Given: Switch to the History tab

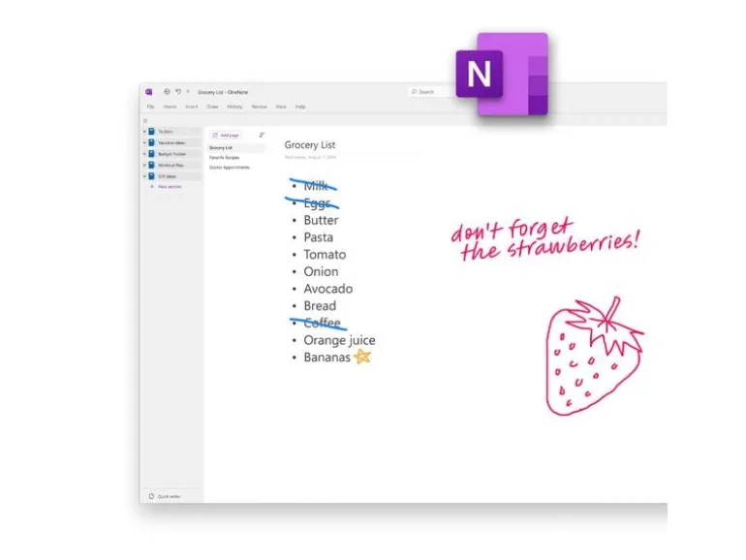Looking at the screenshot, I should click(x=234, y=107).
